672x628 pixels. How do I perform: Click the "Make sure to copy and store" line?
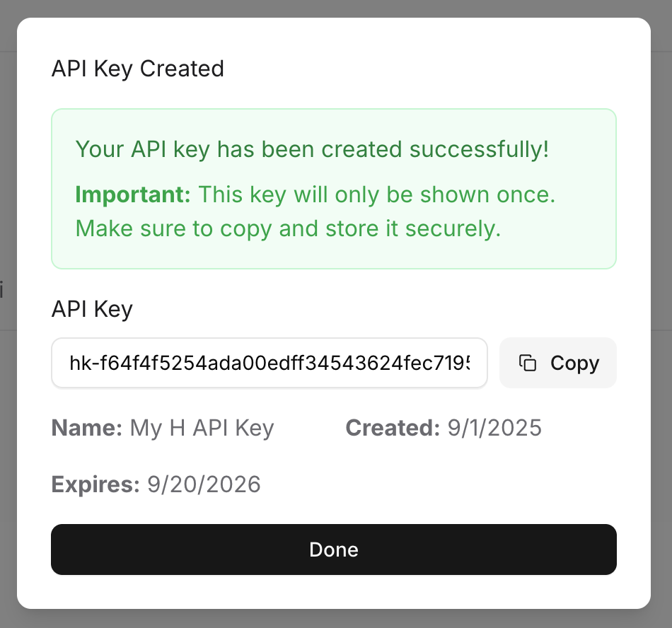click(x=288, y=228)
